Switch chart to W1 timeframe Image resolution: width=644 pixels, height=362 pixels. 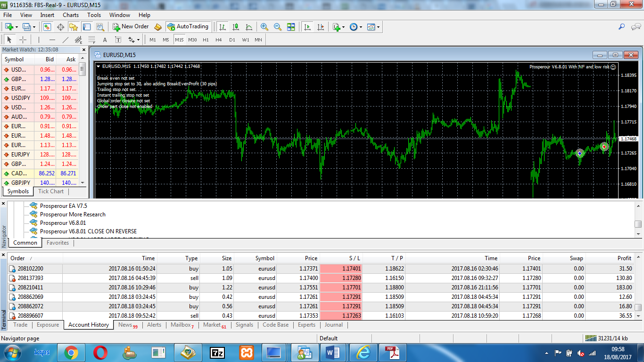click(246, 40)
